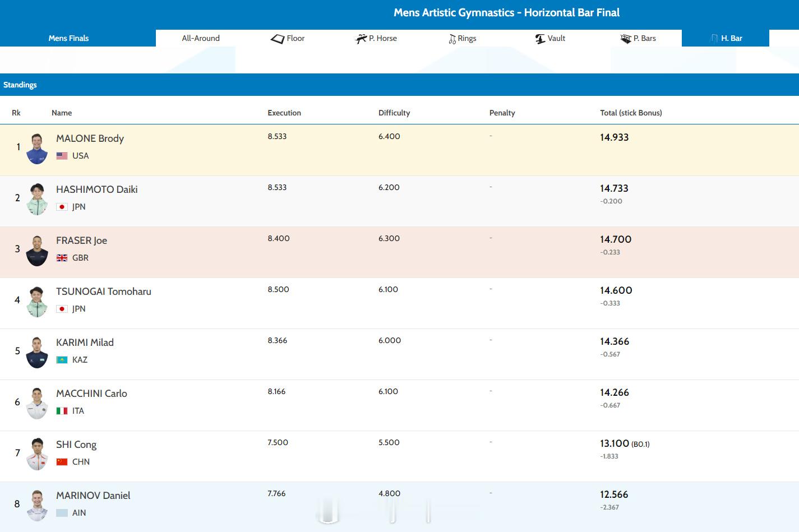Click the Italy flag beside ITA
Image resolution: width=799 pixels, height=532 pixels.
pos(62,411)
